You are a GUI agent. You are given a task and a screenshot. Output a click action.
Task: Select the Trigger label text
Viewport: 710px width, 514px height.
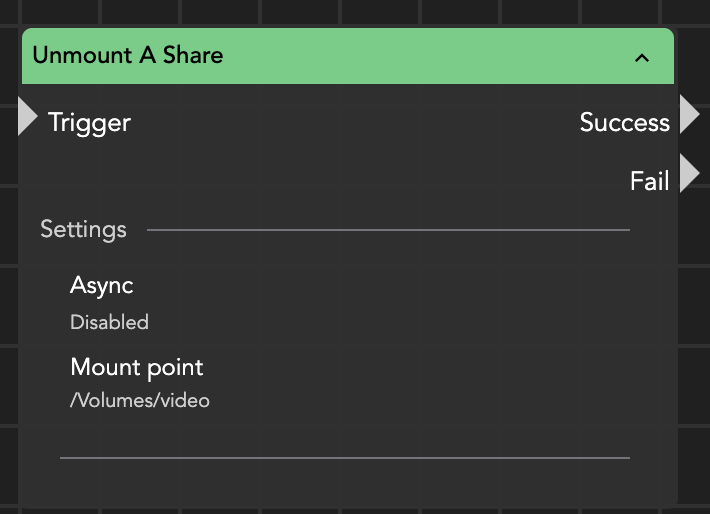(x=89, y=123)
